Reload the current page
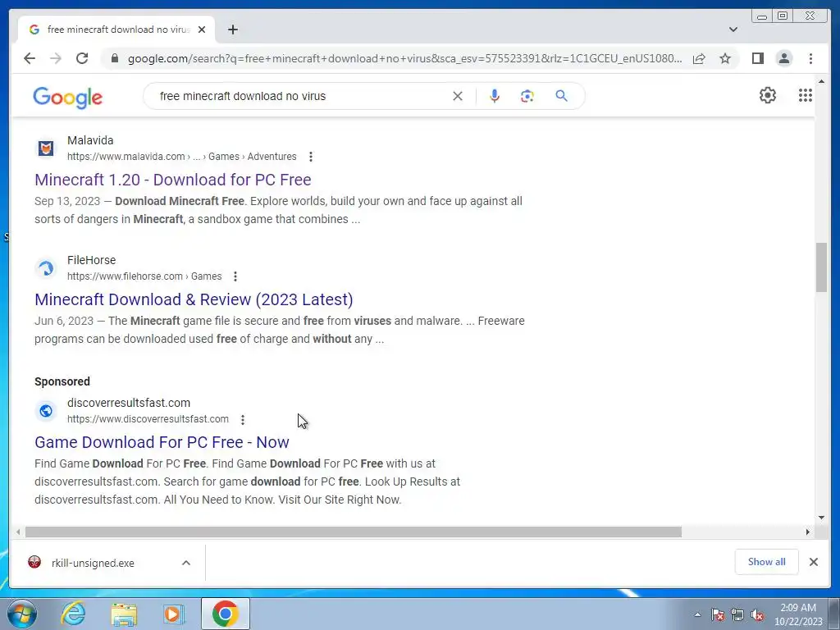This screenshot has width=840, height=630. point(82,58)
